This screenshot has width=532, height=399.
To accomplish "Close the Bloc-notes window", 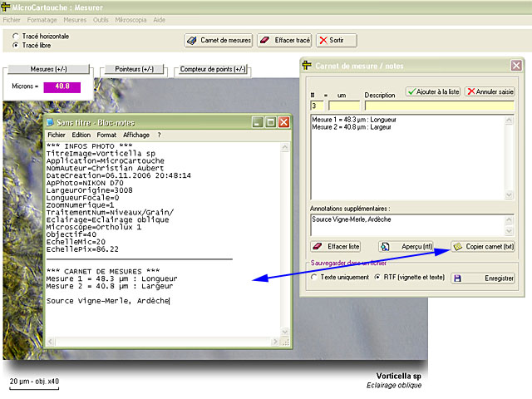I will (x=284, y=122).
